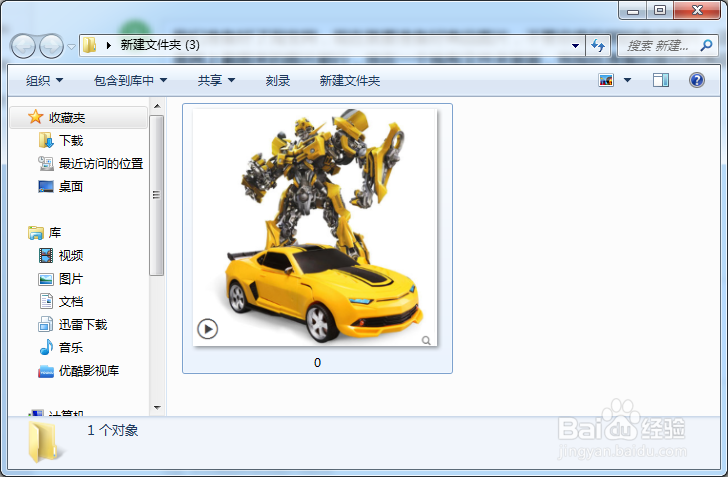Click the navigation pane scrollbar thumb

156,196
